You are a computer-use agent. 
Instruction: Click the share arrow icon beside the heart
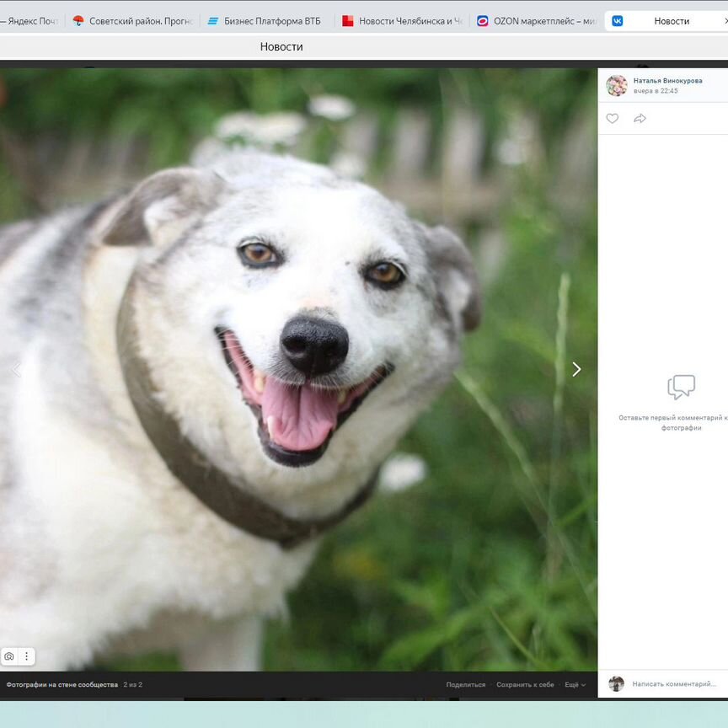coord(640,119)
